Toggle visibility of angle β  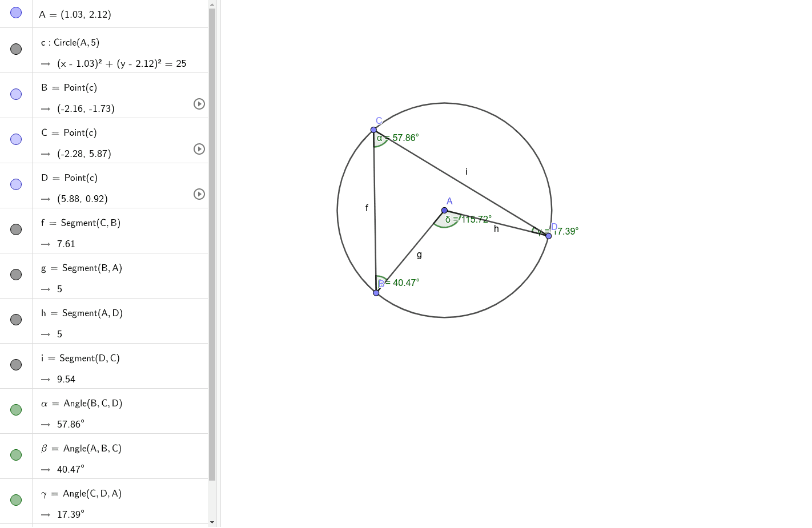coord(16,455)
